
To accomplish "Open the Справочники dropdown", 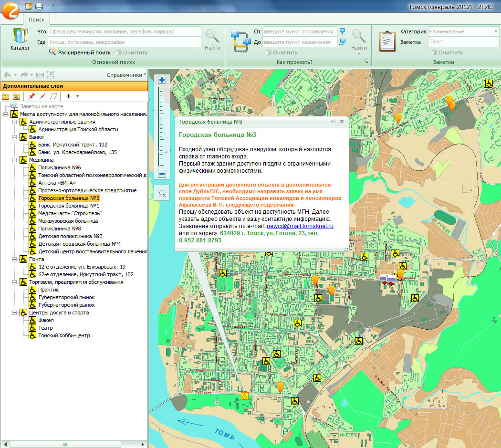I will [x=126, y=75].
